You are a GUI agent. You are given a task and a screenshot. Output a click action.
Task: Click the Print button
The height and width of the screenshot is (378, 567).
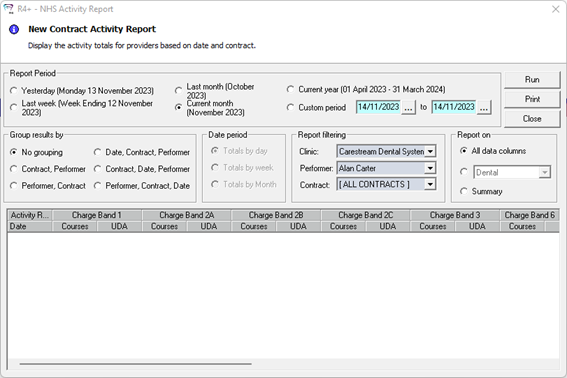pos(532,99)
